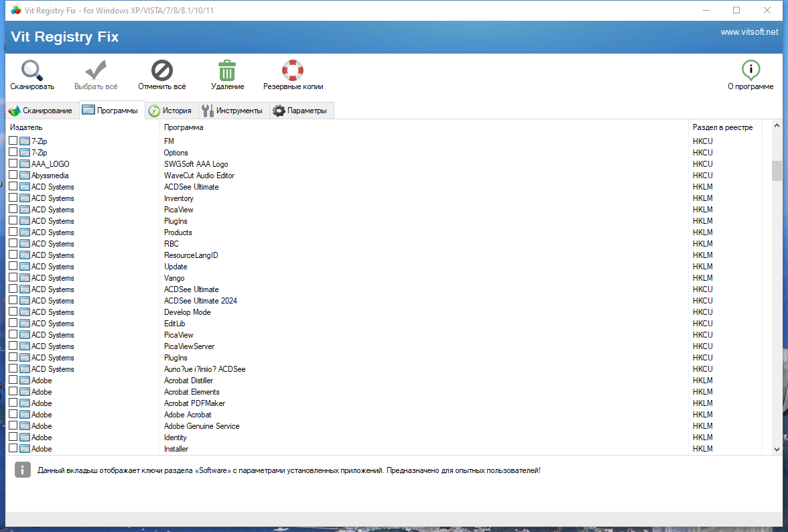Select the PicaViewServer row checkbox

click(x=13, y=346)
